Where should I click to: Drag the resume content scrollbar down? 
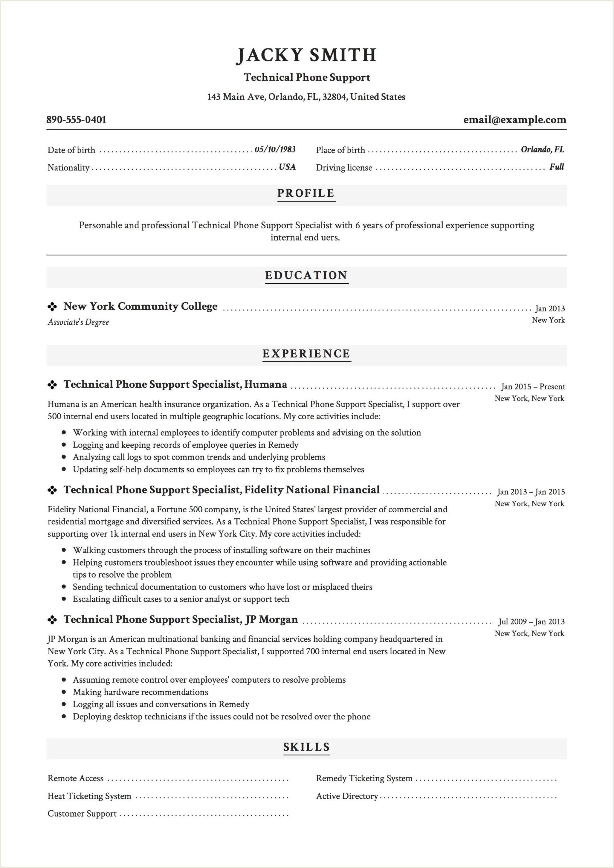click(611, 434)
